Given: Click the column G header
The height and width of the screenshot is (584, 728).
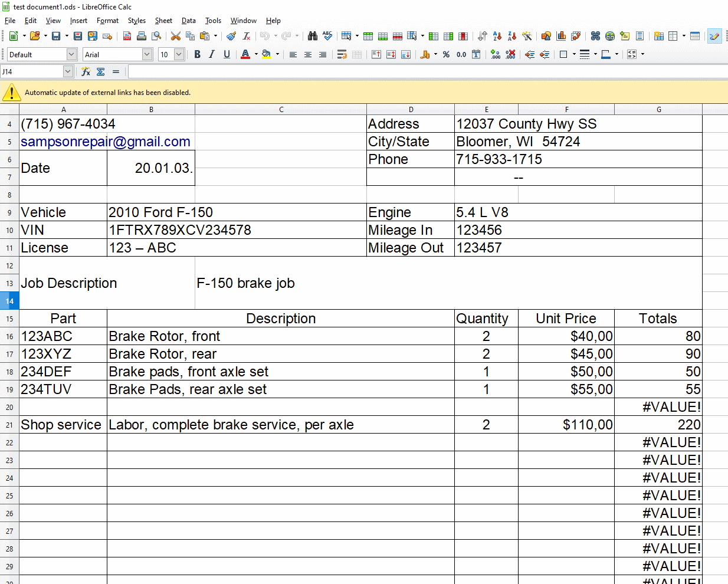Looking at the screenshot, I should coord(658,110).
